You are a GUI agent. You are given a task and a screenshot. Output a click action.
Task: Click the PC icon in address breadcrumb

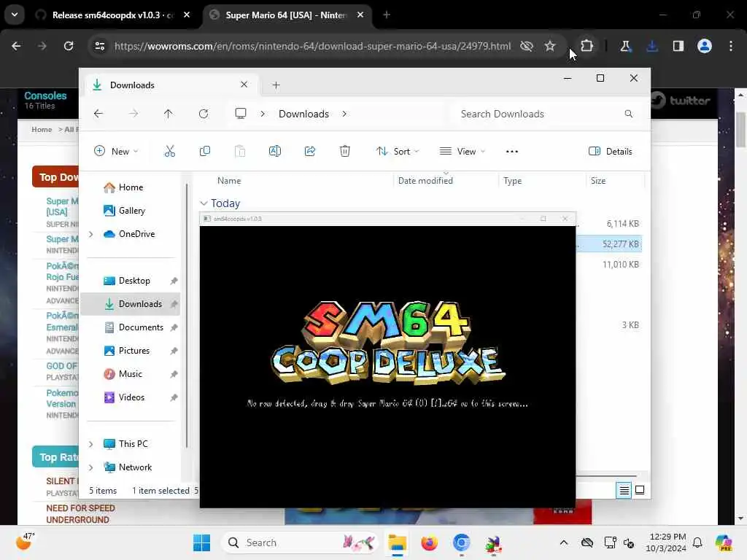point(241,113)
